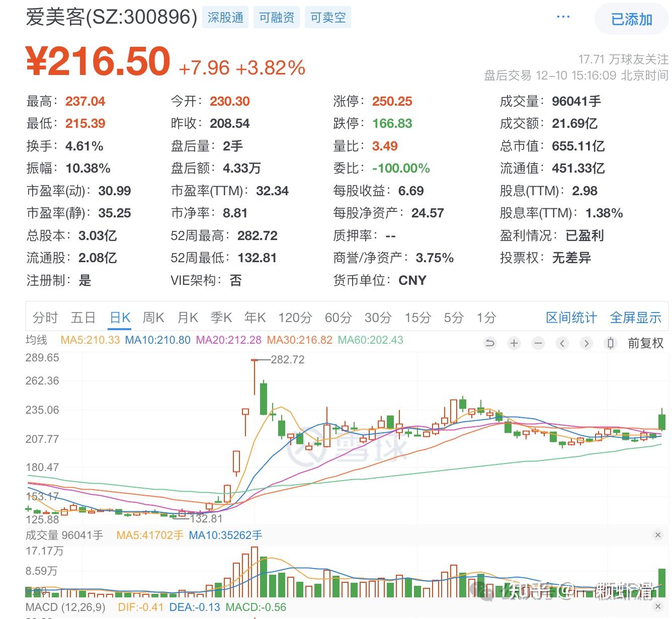Select the 日K chart tab
672x619 pixels.
coord(120,318)
